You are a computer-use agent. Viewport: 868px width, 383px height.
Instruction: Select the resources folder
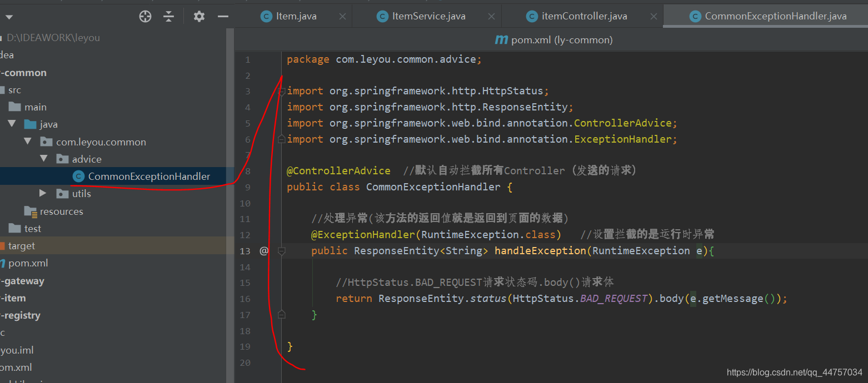61,211
